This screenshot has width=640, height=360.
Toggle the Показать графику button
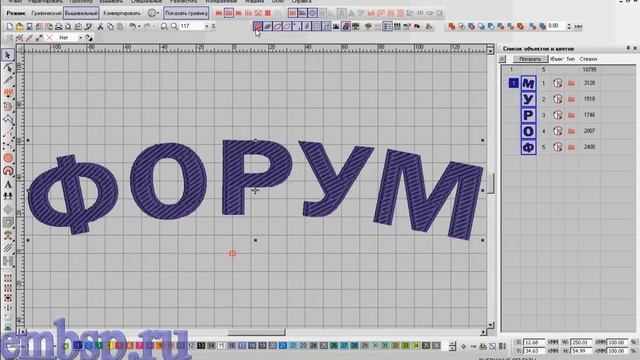[x=186, y=13]
